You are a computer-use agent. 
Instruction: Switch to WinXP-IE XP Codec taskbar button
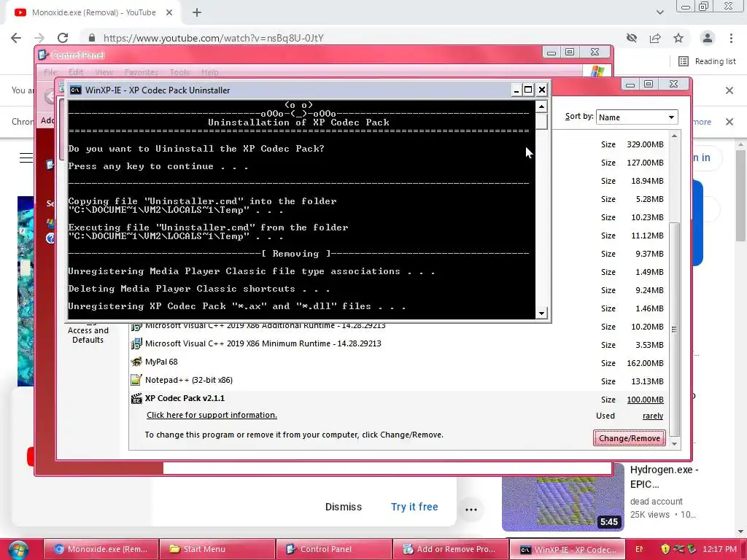pos(568,549)
